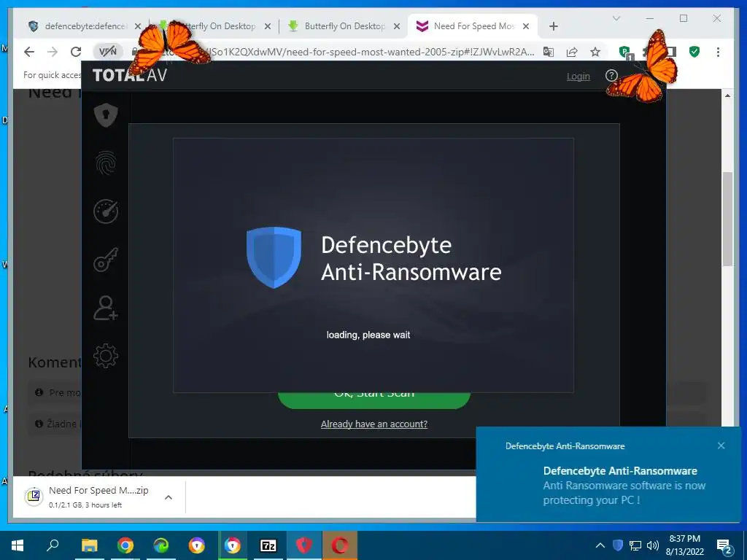Expand download options for Need For Speed zip
747x560 pixels.
coord(169,497)
